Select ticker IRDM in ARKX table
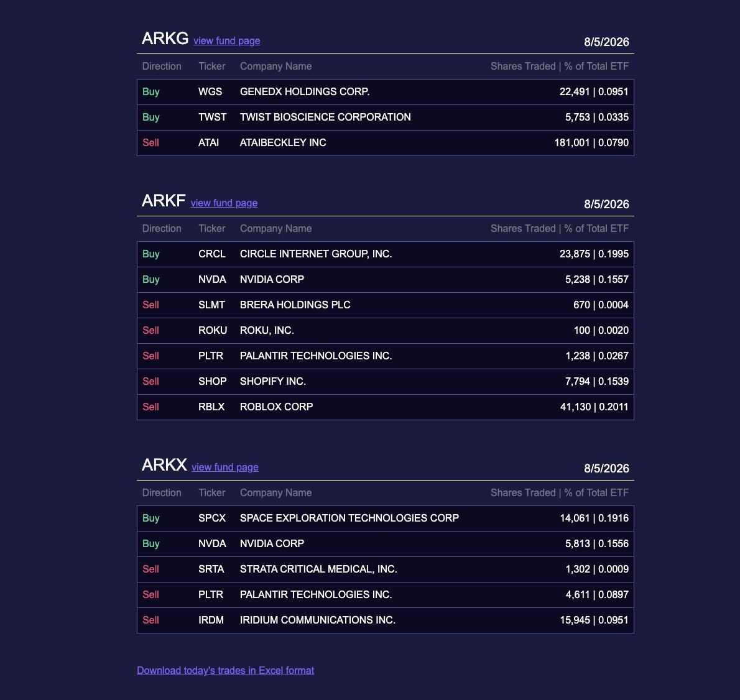 211,620
